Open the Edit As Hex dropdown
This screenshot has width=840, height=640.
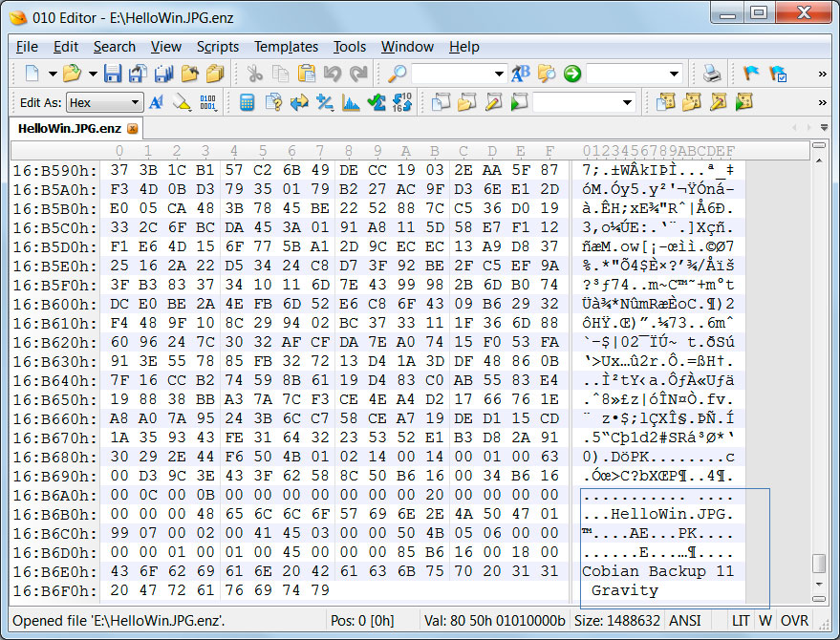click(135, 102)
